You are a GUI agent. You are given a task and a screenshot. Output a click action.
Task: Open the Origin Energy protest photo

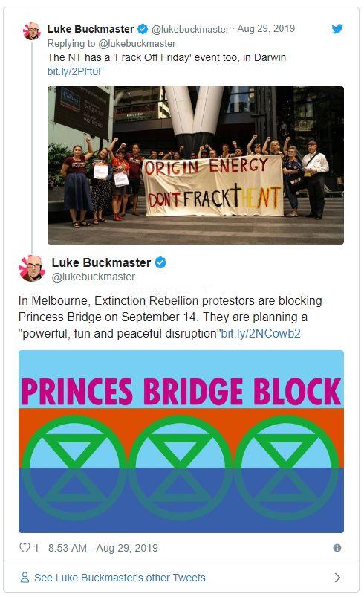click(195, 165)
